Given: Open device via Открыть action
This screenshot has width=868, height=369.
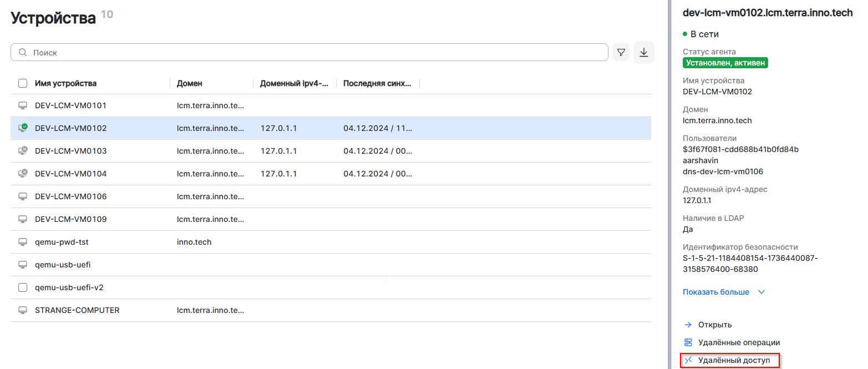Looking at the screenshot, I should tap(715, 325).
